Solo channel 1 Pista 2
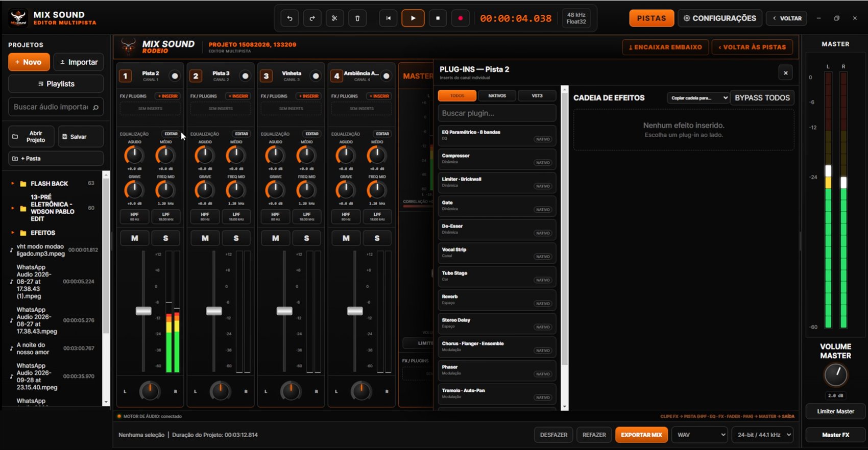 point(165,238)
